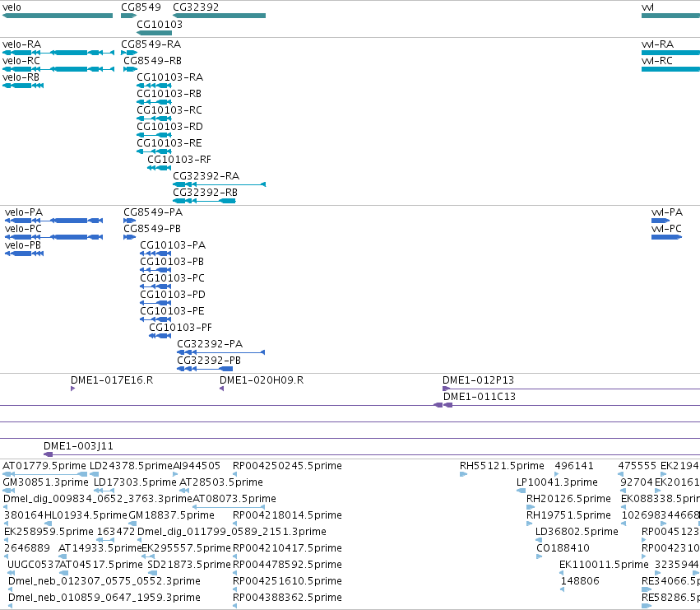Click the LD24378.5prime EST label

131,466
